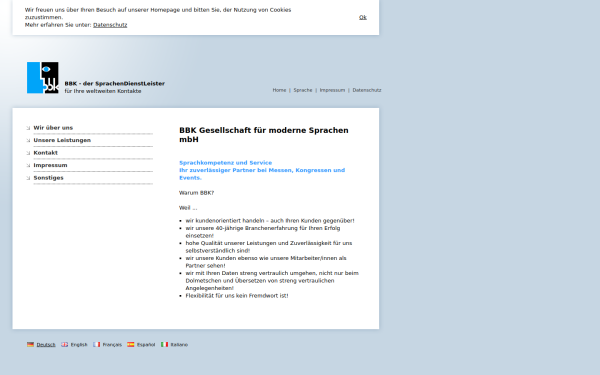The image size is (600, 375).
Task: Click bullet about kundenorientiert handeln
Action: [x=270, y=221]
